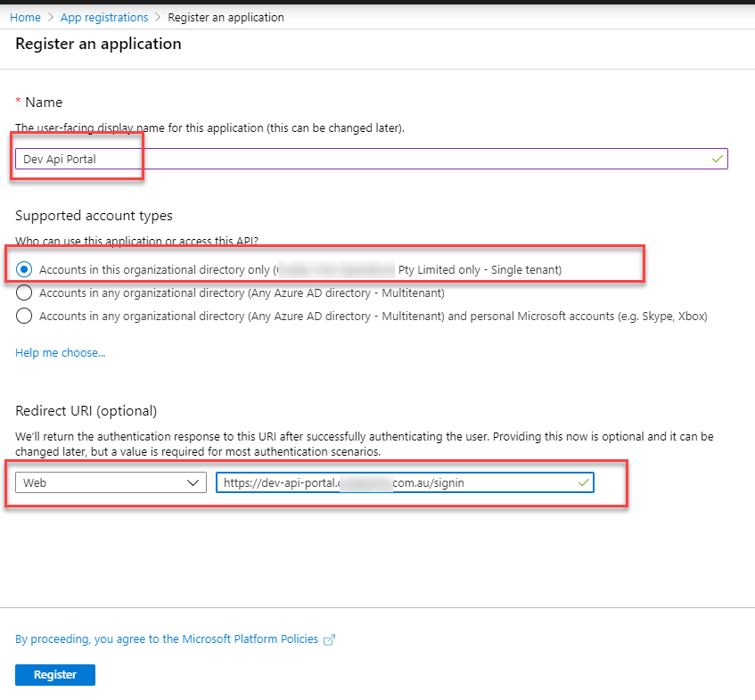Viewport: 755px width, 700px height.
Task: Click the chevron after App registrations
Action: (159, 17)
